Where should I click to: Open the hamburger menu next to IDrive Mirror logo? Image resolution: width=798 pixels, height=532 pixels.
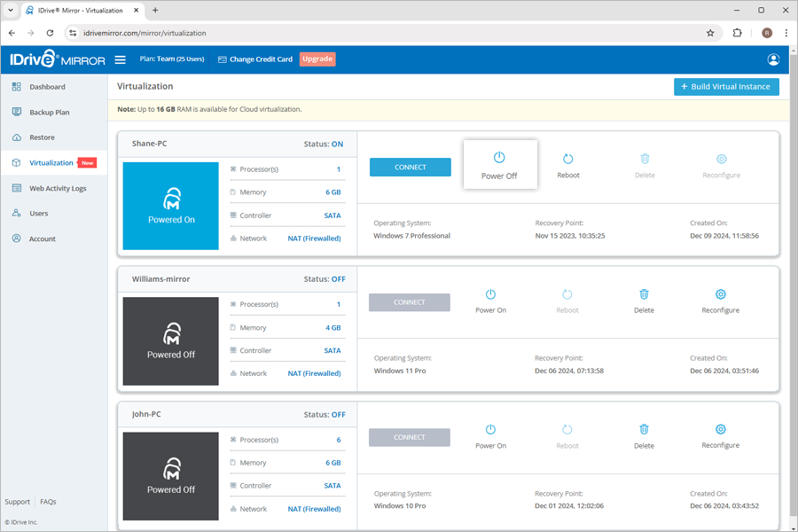click(x=120, y=59)
